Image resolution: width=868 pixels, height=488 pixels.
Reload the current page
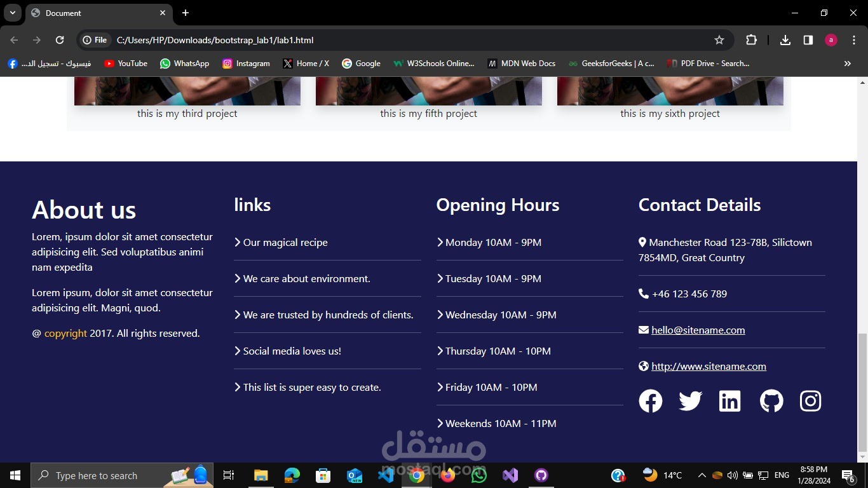[x=60, y=40]
